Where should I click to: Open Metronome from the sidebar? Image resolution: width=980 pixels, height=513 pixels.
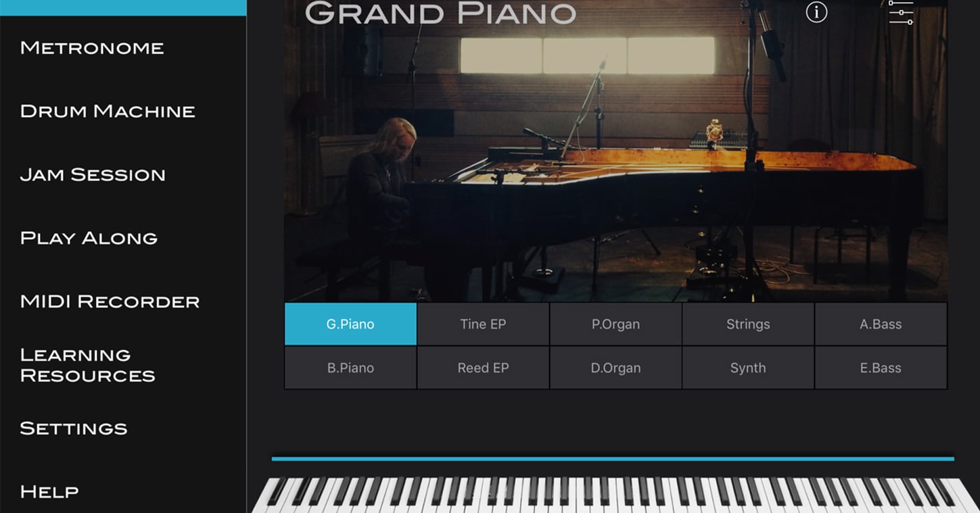click(x=92, y=48)
